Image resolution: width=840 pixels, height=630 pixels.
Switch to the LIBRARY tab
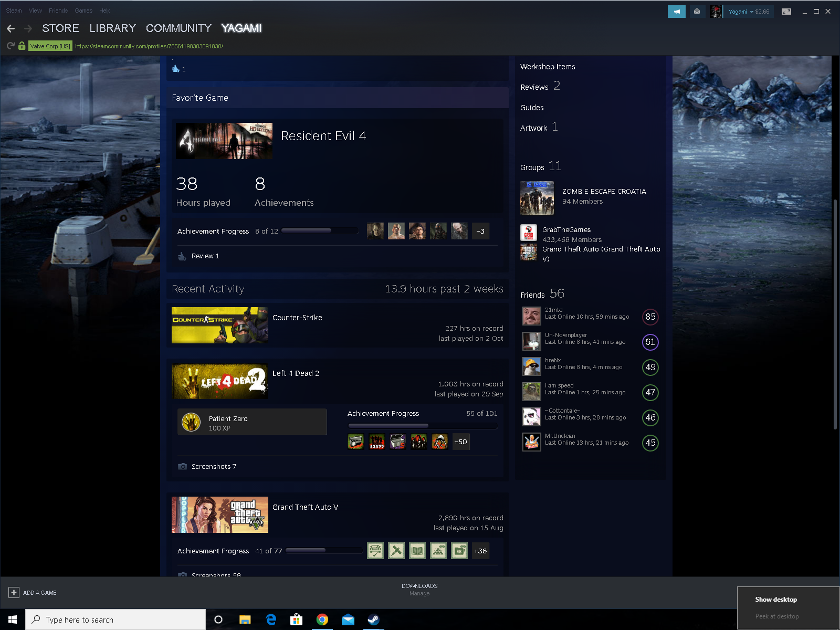(x=112, y=28)
